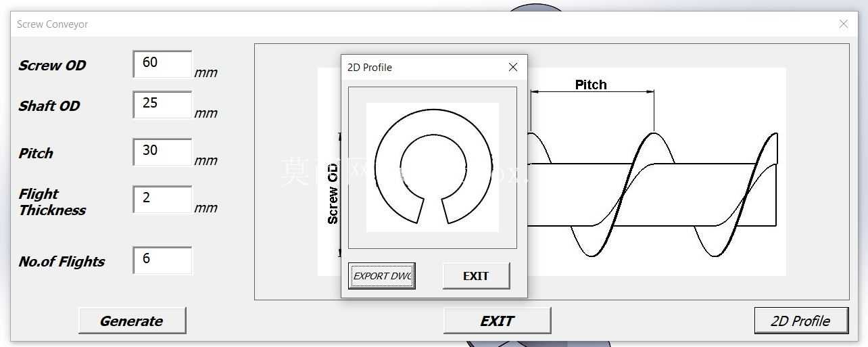
Task: Close the Screw Conveyor window
Action: click(844, 24)
